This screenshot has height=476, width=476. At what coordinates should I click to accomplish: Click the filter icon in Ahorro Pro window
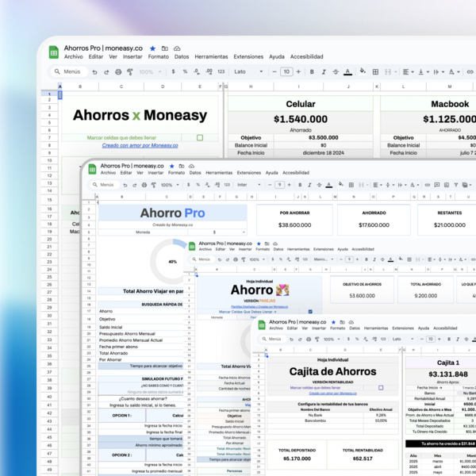click(455, 185)
